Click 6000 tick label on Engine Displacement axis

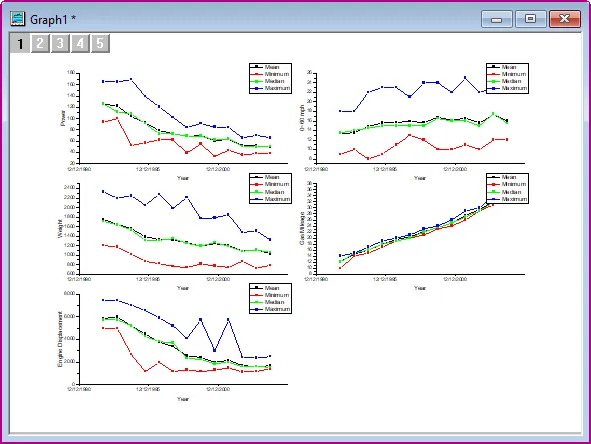pos(70,317)
